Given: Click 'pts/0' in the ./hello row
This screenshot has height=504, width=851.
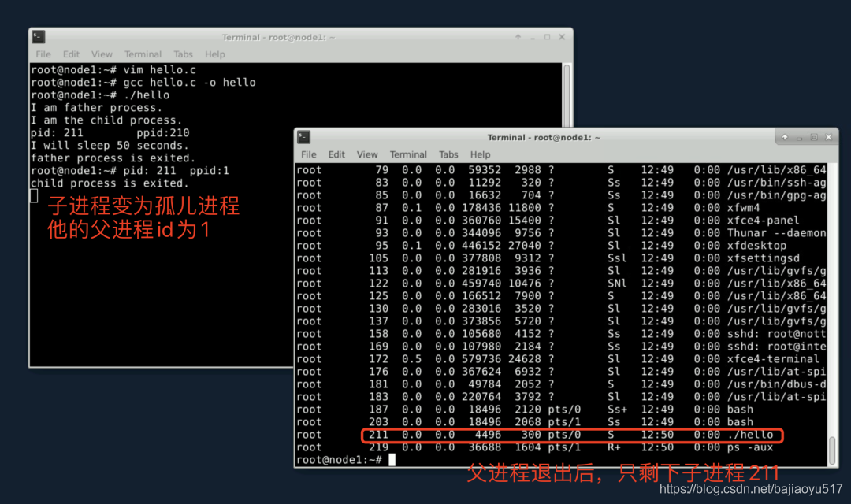Looking at the screenshot, I should (564, 435).
